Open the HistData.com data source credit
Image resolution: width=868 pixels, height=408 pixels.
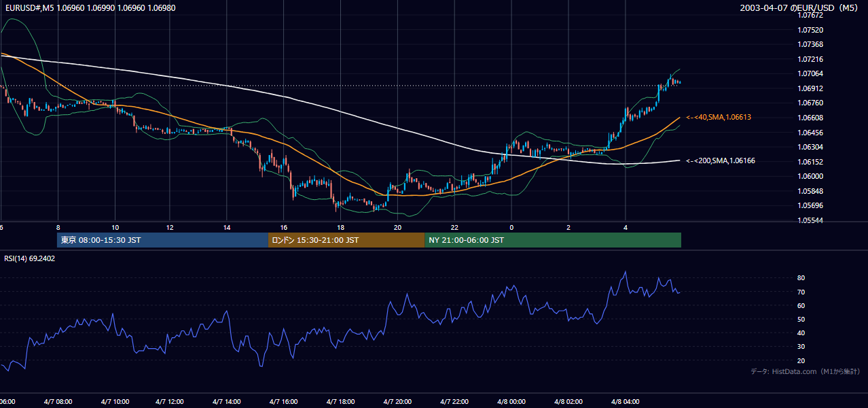[x=806, y=371]
